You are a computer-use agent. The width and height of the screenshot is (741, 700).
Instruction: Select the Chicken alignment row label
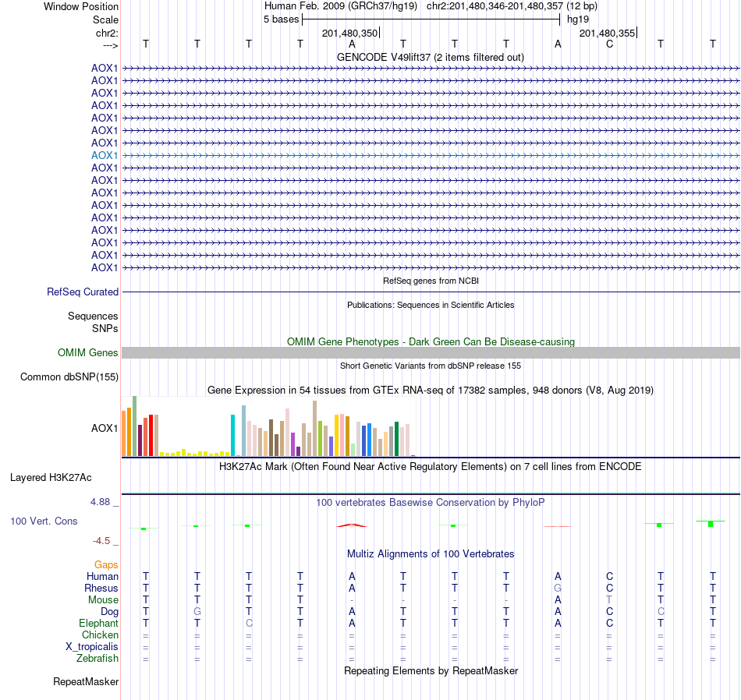(x=100, y=635)
